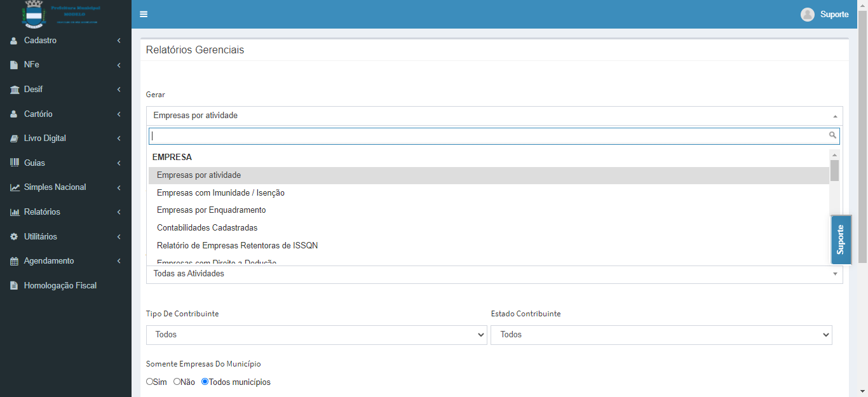The image size is (868, 397).
Task: Click the hamburger menu icon
Action: tap(144, 15)
